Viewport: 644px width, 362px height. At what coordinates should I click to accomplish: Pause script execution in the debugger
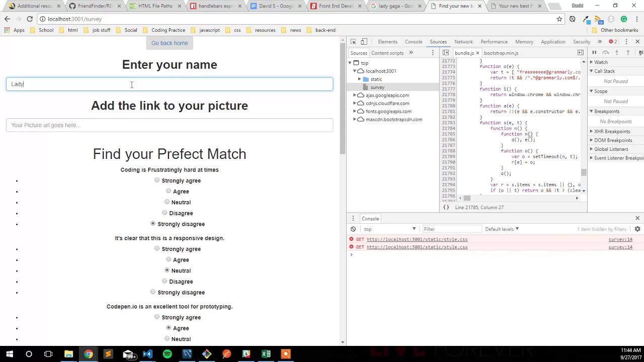(x=594, y=53)
